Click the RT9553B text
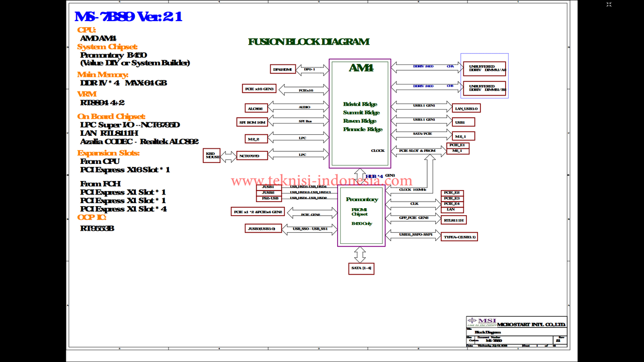The height and width of the screenshot is (362, 644). coord(97,228)
